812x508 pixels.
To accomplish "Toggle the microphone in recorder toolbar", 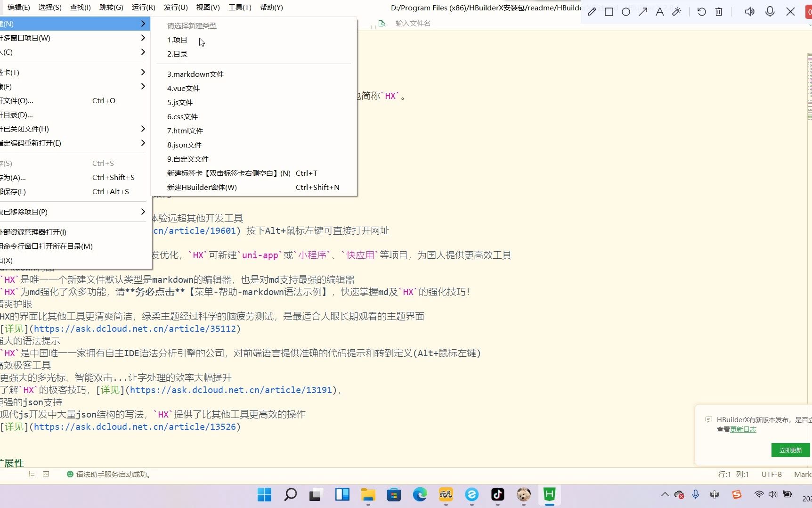I will point(770,12).
